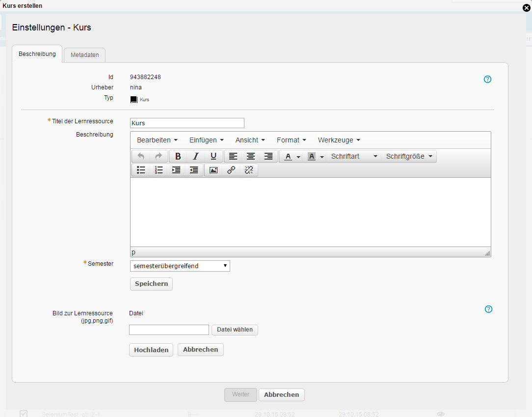Remove link with the unlink icon
The width and height of the screenshot is (532, 417).
(x=249, y=170)
